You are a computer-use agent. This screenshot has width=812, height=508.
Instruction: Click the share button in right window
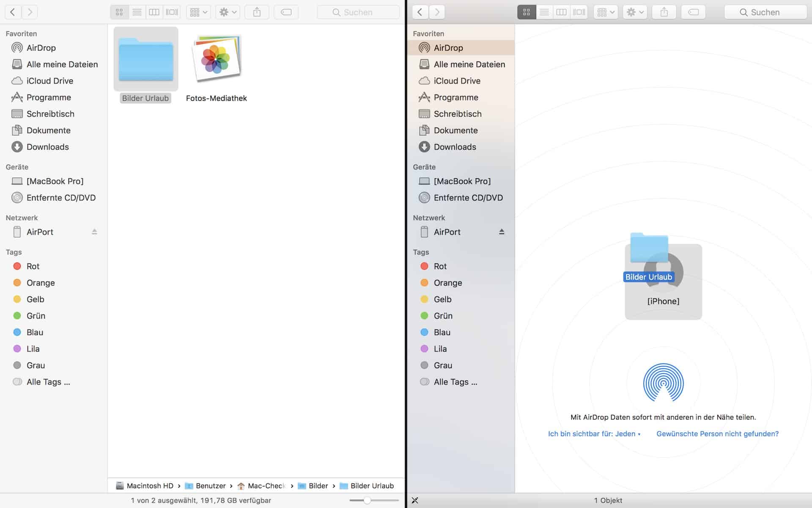click(664, 12)
